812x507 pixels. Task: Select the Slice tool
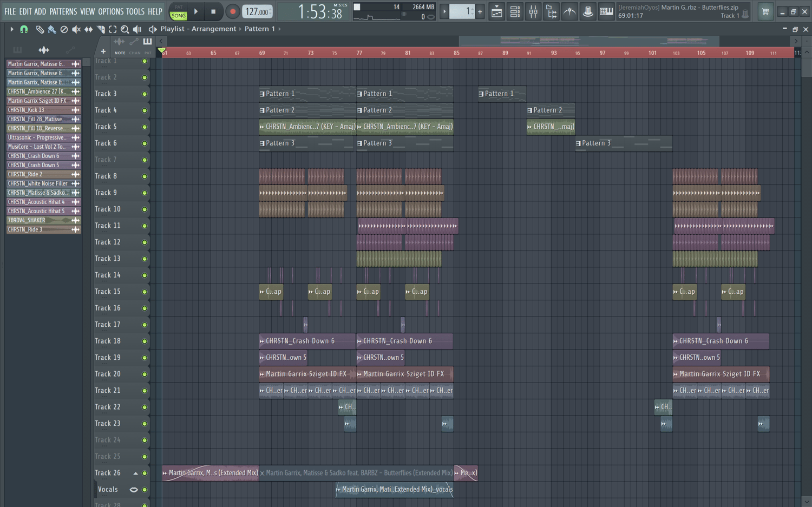(x=101, y=29)
